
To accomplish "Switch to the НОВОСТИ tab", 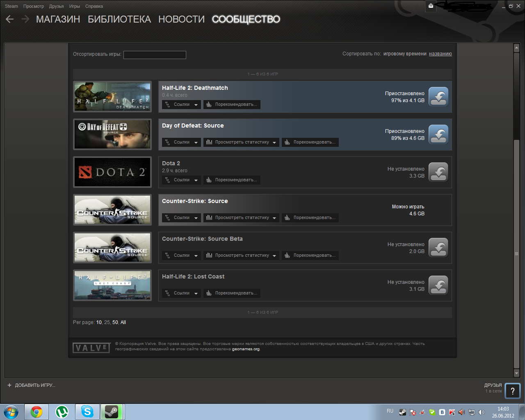I will [x=181, y=19].
